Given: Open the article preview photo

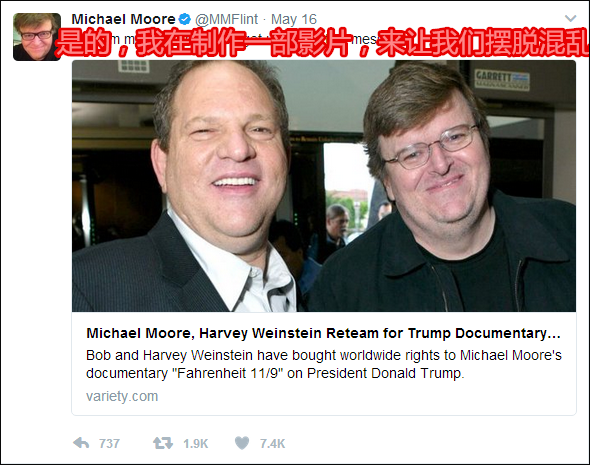Looking at the screenshot, I should point(324,186).
